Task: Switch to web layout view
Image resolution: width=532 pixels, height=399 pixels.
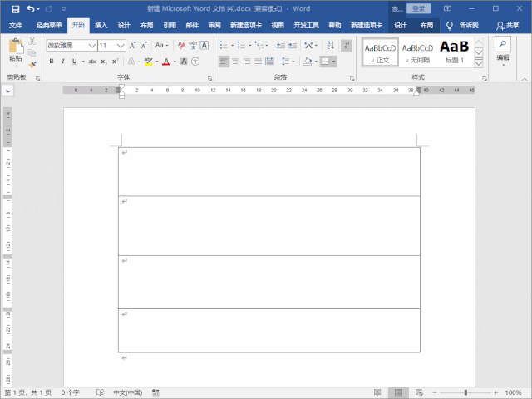Action: 419,392
